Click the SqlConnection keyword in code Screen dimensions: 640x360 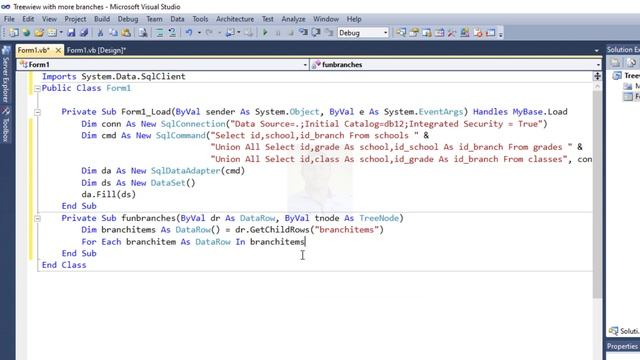coord(193,124)
